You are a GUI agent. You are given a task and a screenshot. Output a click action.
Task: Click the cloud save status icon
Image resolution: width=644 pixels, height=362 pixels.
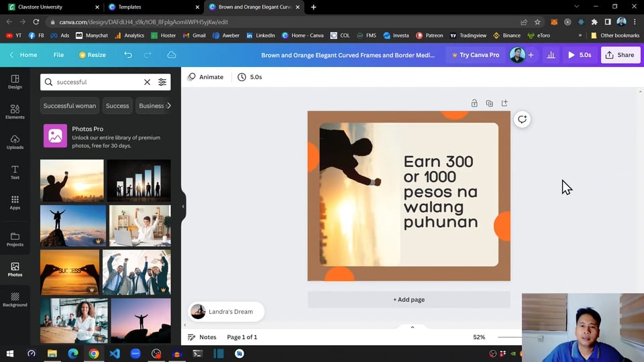point(172,55)
